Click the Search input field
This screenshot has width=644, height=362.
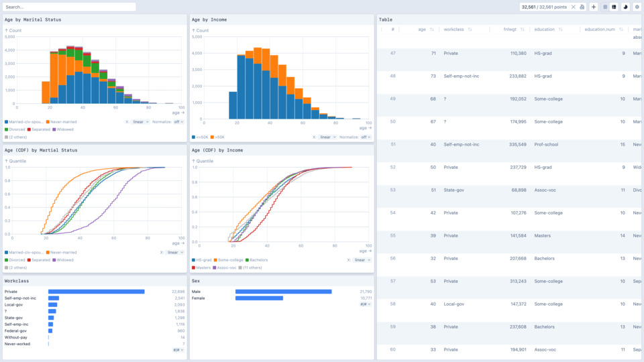tap(69, 7)
